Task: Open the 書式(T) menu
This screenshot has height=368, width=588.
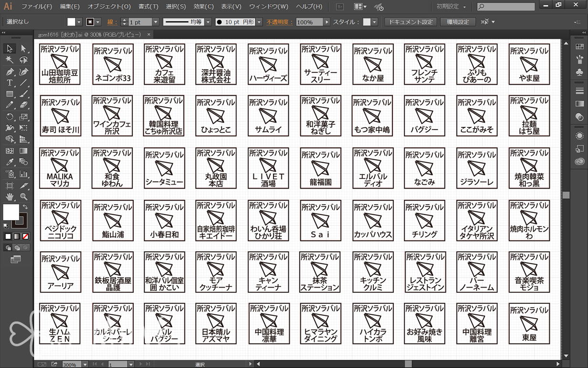Action: tap(148, 7)
